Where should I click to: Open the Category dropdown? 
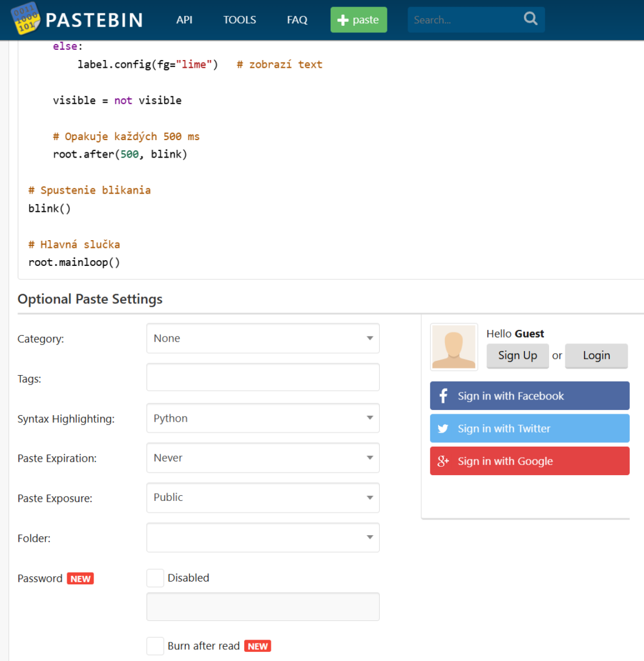(x=263, y=338)
